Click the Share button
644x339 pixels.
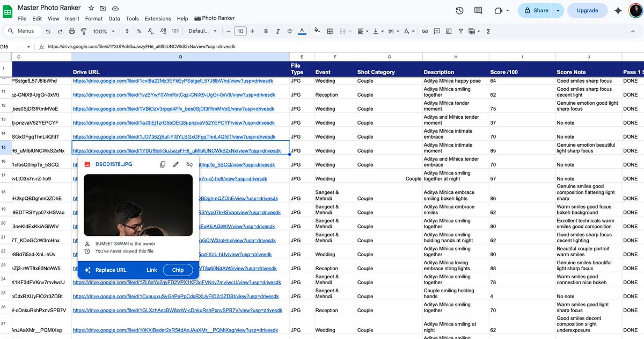tap(536, 10)
